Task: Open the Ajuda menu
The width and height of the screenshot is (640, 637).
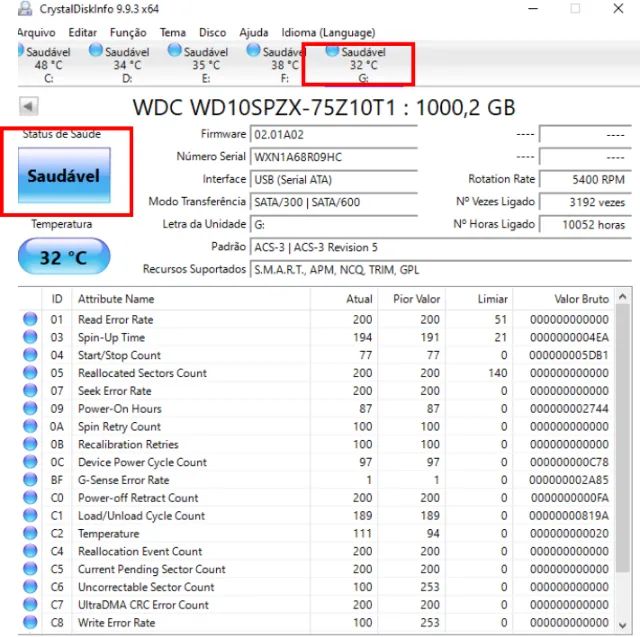Action: tap(253, 32)
